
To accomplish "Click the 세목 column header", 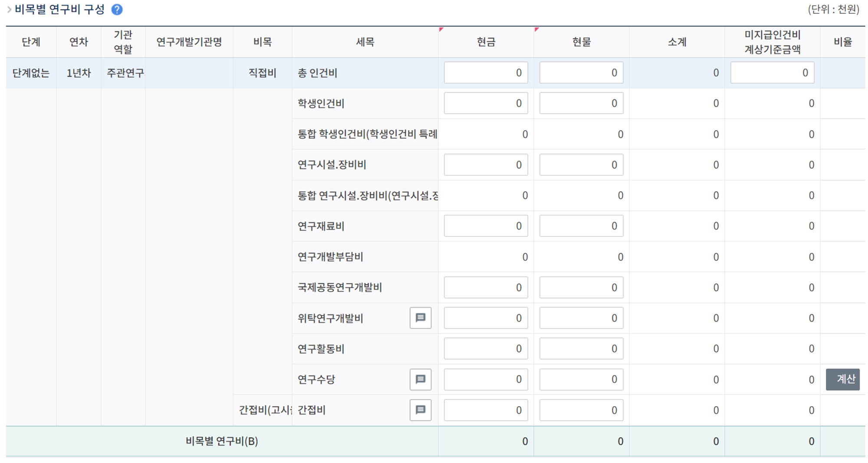I will pos(365,42).
